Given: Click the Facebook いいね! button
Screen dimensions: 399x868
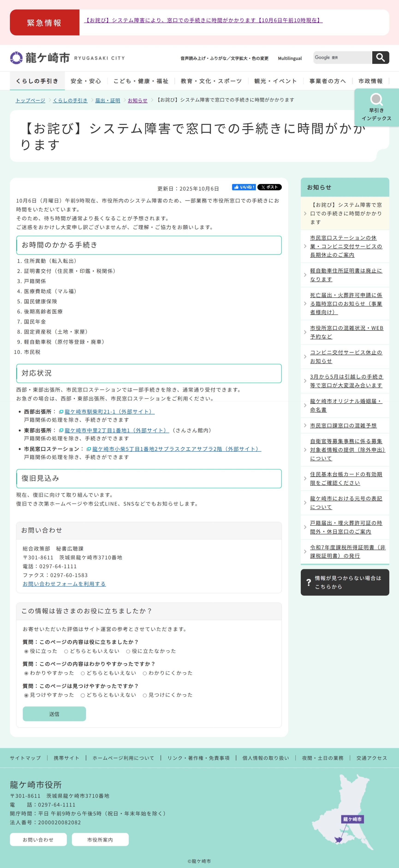Looking at the screenshot, I should coord(244,187).
